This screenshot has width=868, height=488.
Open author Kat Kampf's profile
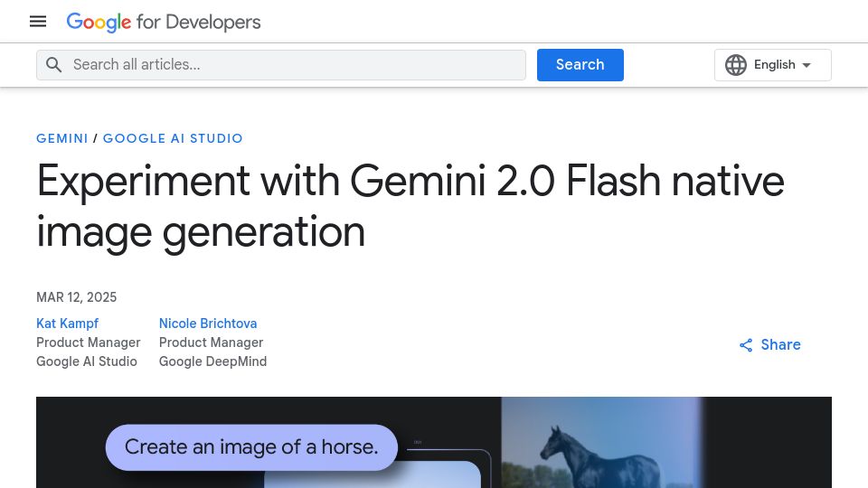68,324
